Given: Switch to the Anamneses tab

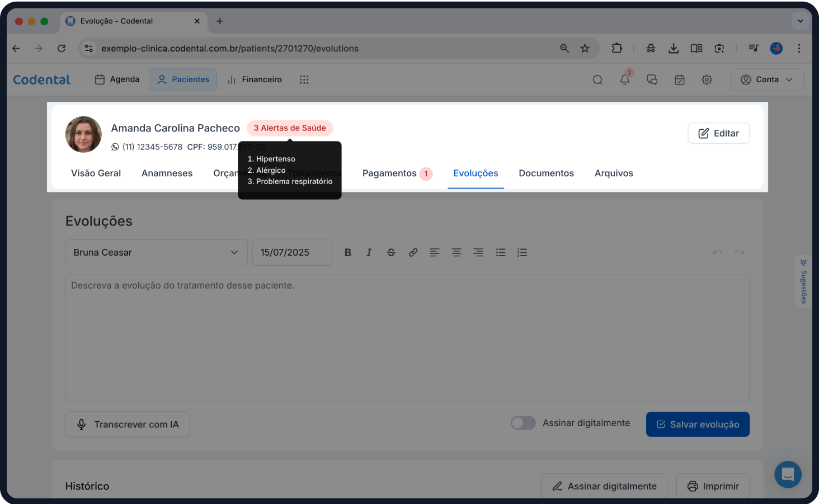Looking at the screenshot, I should [167, 173].
